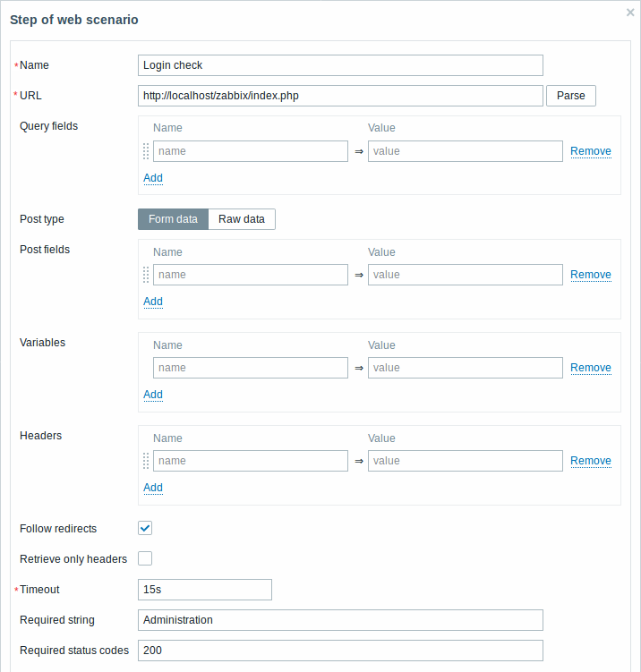Click the Required string field
641x672 pixels.
340,620
